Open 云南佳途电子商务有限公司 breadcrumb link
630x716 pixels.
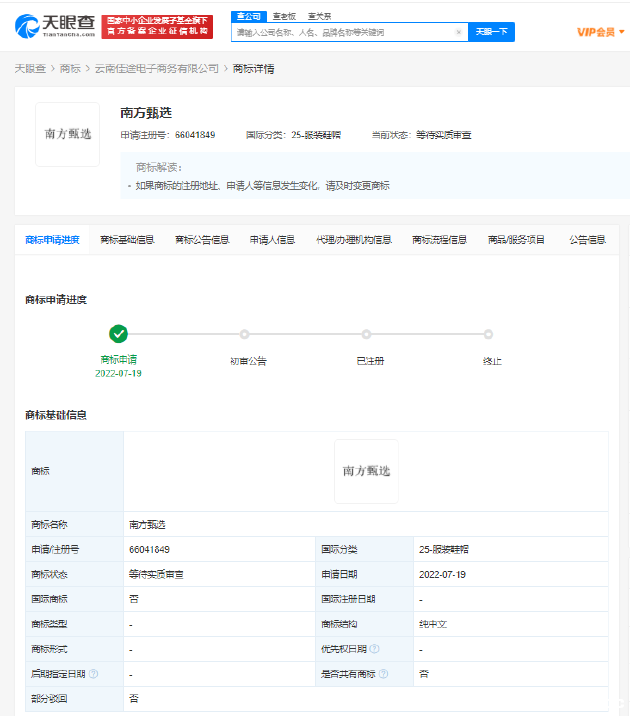pyautogui.click(x=157, y=69)
